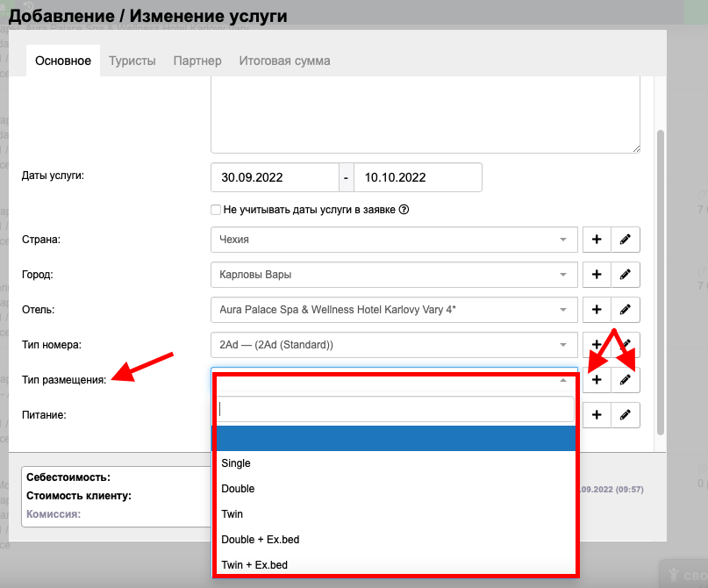Viewport: 708px width, 588px height.
Task: Focus the dropdown search field
Action: pos(396,409)
